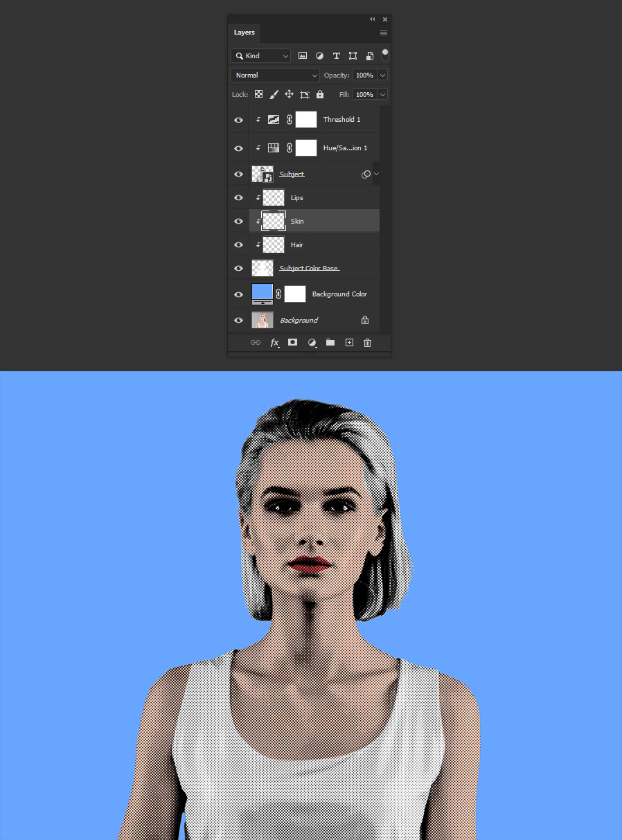Image resolution: width=622 pixels, height=840 pixels.
Task: Click the Hue/Saturation 1 layer mask thumbnail
Action: pos(306,148)
